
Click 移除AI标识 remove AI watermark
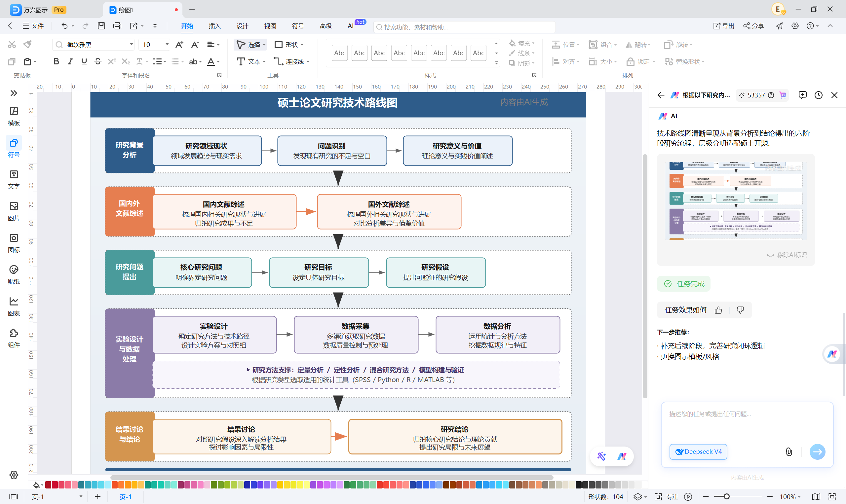click(787, 255)
